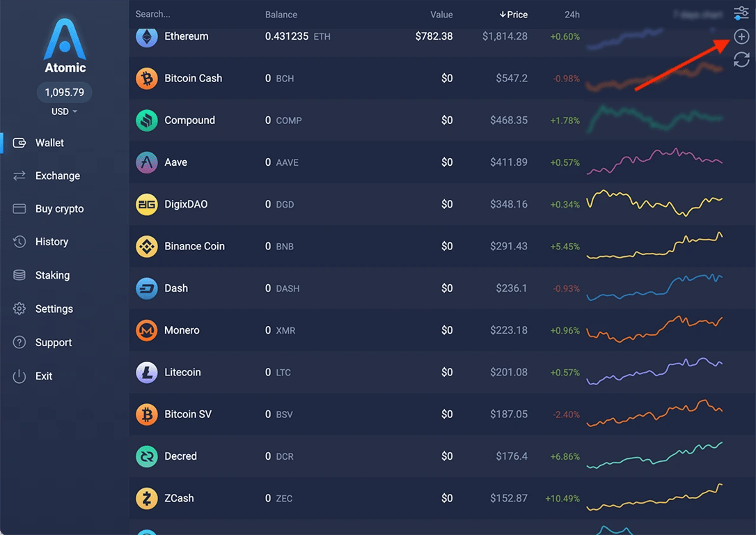The height and width of the screenshot is (535, 756).
Task: Select the Ethereum name
Action: (186, 36)
